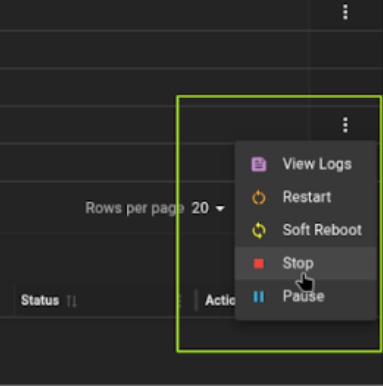Viewport: 383px width, 386px height.
Task: Click the Rows per page label
Action: tap(135, 208)
